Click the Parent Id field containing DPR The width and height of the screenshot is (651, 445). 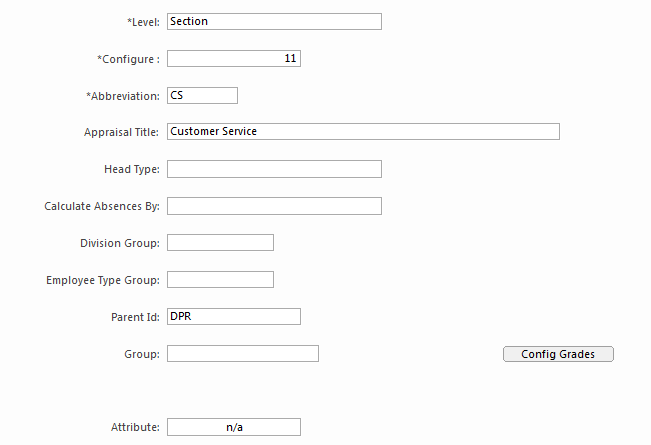point(233,317)
